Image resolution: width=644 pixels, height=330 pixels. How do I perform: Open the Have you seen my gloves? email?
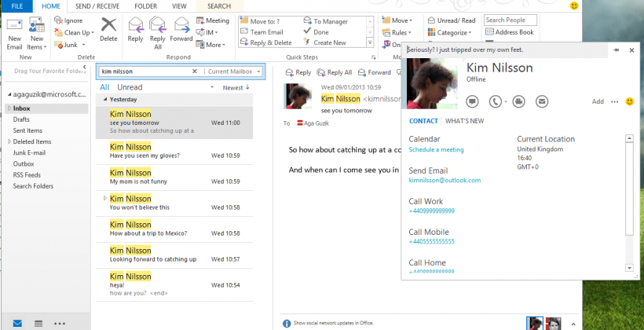click(174, 151)
